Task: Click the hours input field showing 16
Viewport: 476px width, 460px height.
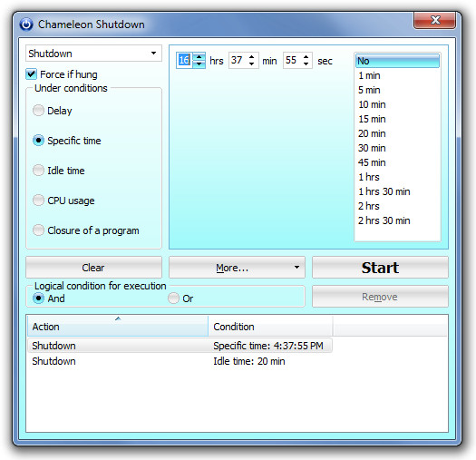Action: click(184, 60)
